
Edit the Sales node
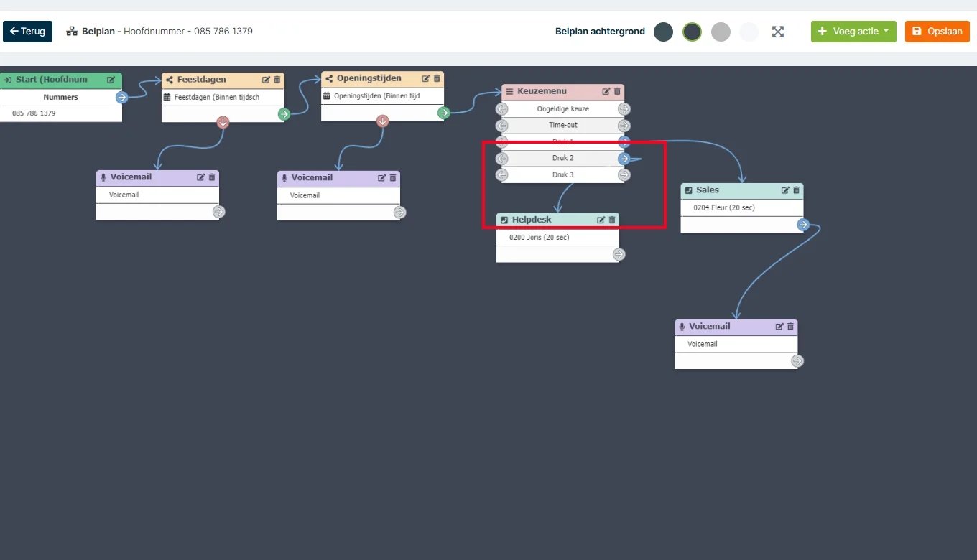click(x=785, y=190)
